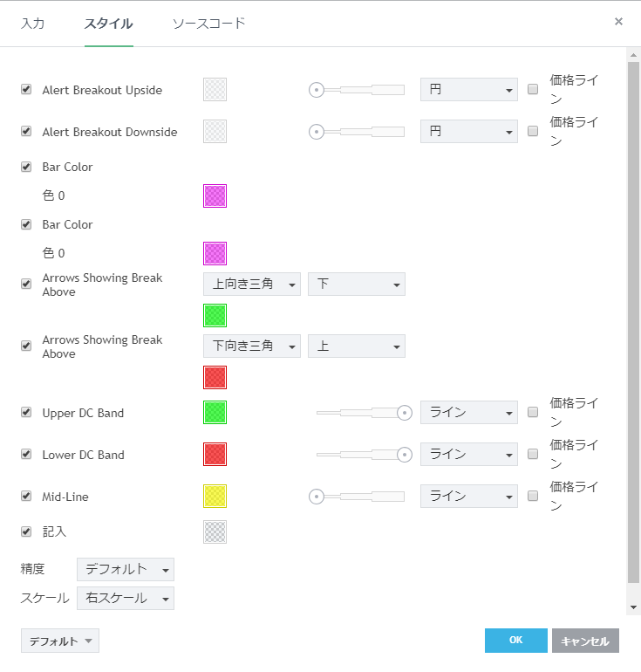Open the 記入 color swatch
Image resolution: width=641 pixels, height=672 pixels.
(215, 531)
